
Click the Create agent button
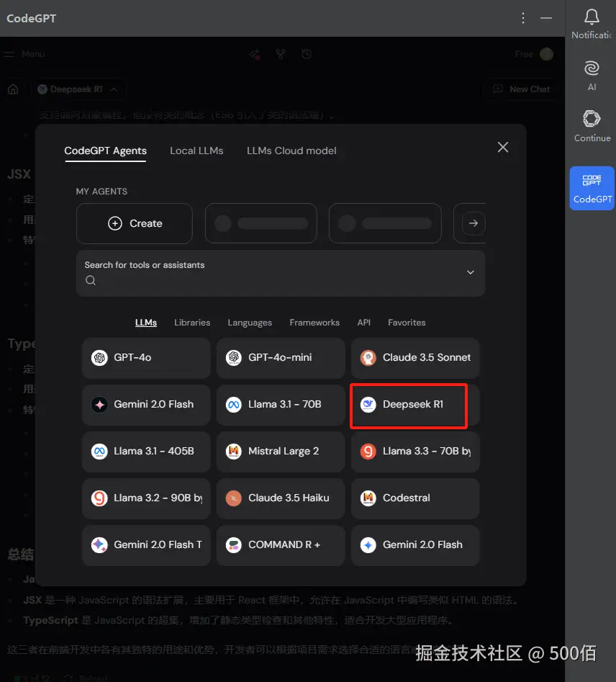point(135,223)
